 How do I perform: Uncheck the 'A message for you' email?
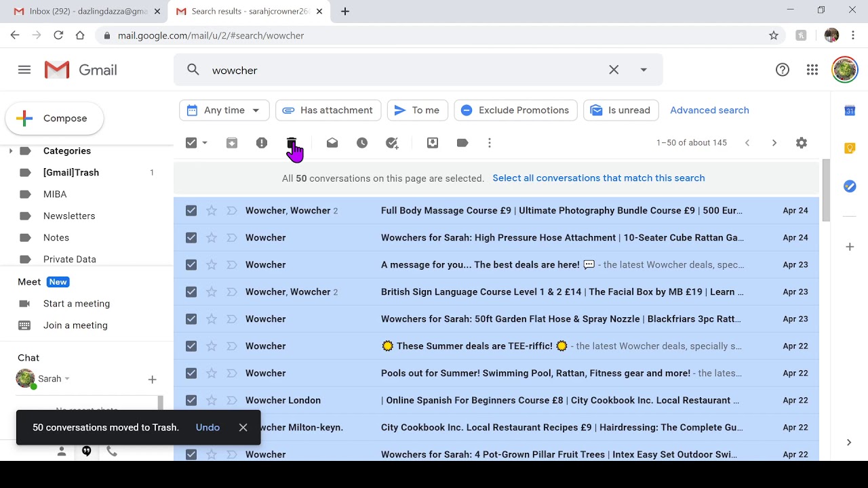coord(191,265)
